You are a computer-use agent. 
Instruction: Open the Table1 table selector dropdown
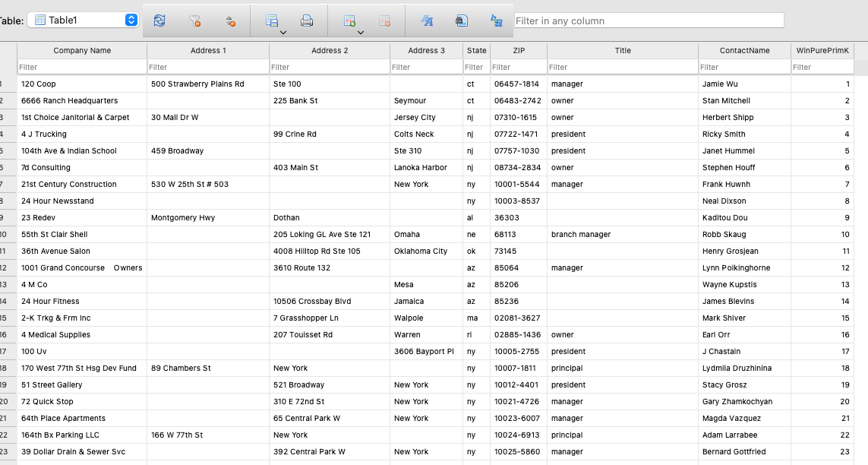[x=83, y=20]
